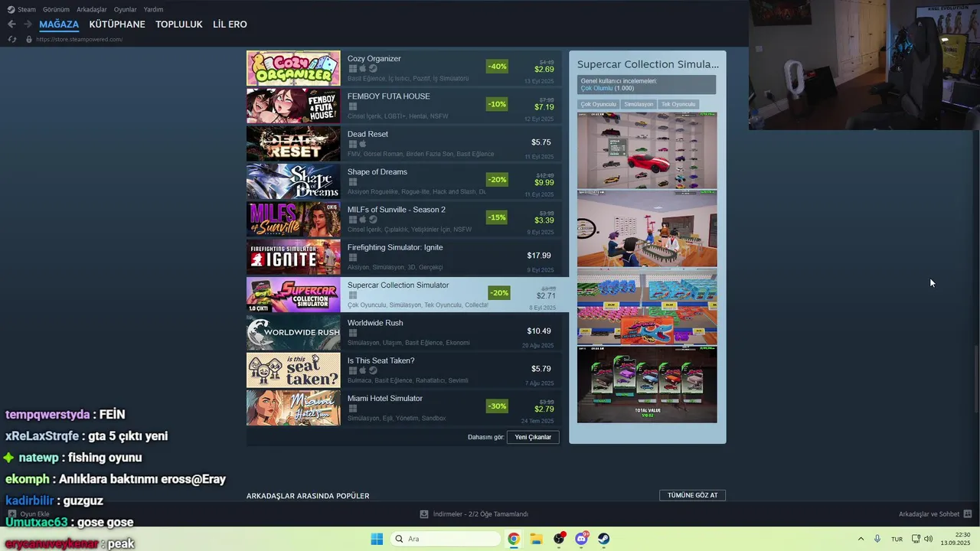Click the Çok Oyunculu tag in preview panel
The height and width of the screenshot is (551, 980).
598,104
